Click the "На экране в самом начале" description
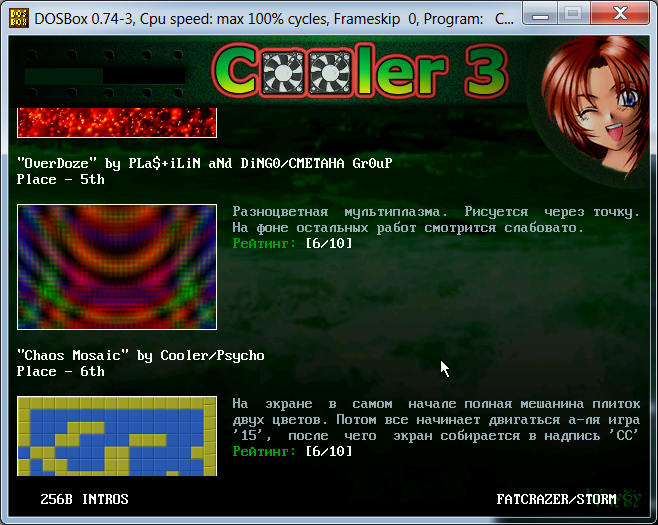Viewport: 658px width, 525px height. (x=436, y=420)
